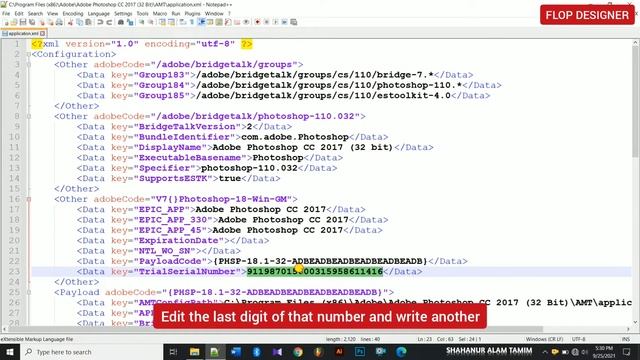Image resolution: width=640 pixels, height=360 pixels.
Task: Click the Windows (CR LF) status field
Action: [544, 339]
